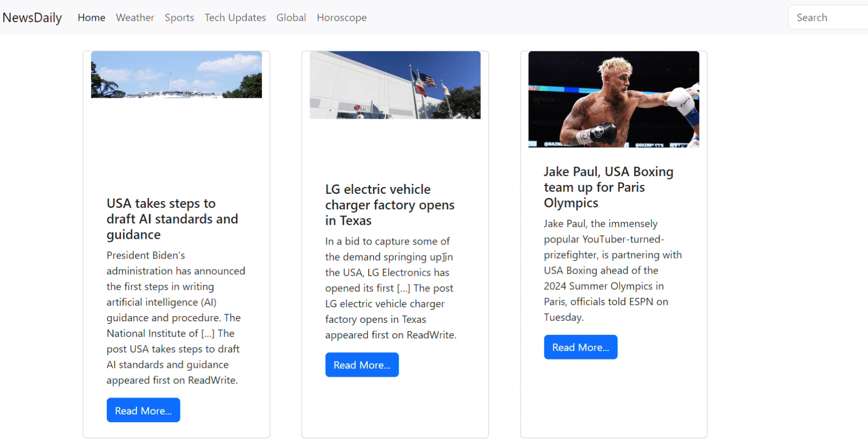Viewport: 868px width, 442px height.
Task: Open the Jake Paul boxing photo
Action: point(613,99)
